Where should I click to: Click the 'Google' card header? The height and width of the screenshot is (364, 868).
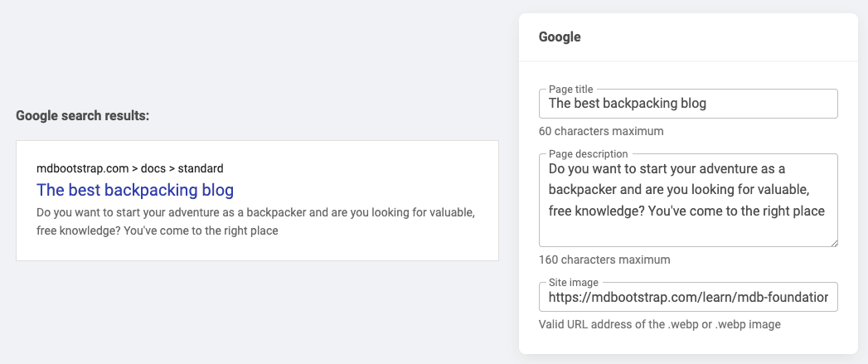(560, 37)
